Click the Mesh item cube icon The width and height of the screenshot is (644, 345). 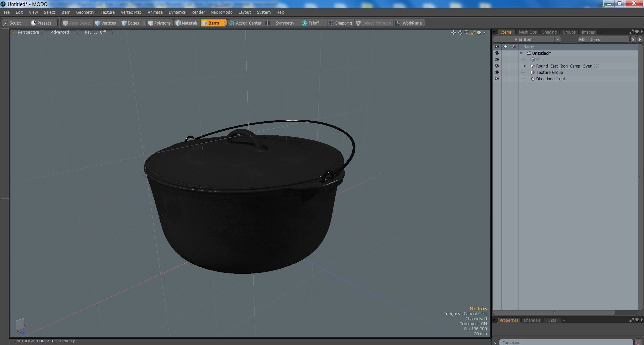533,60
